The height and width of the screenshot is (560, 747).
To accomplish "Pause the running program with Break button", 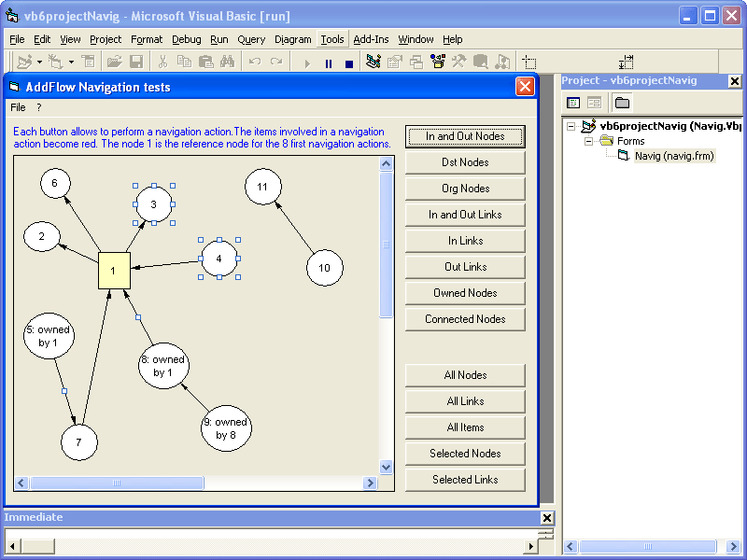I will [x=329, y=63].
